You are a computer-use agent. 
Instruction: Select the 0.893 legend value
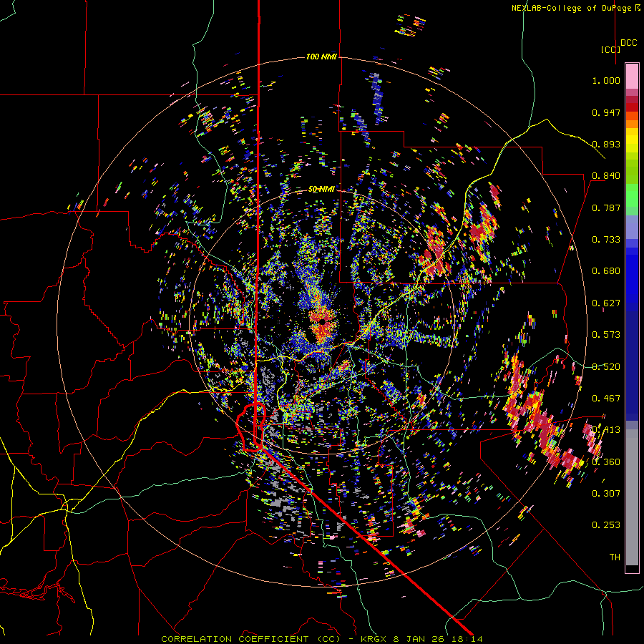click(606, 144)
